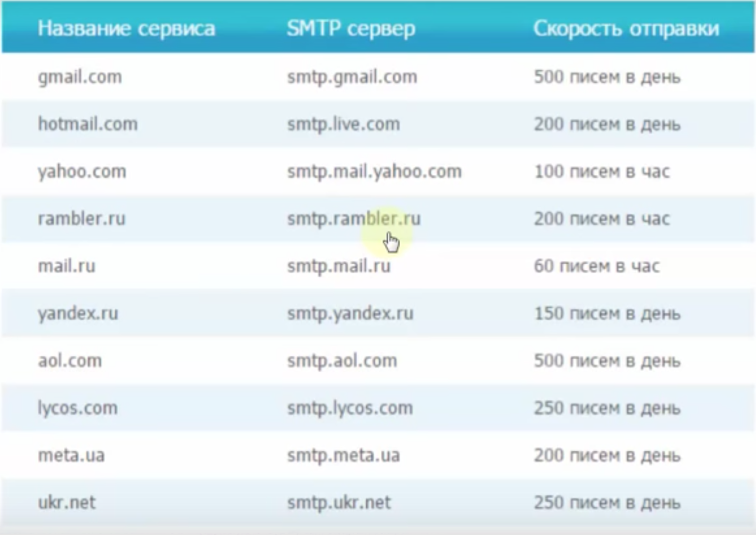The width and height of the screenshot is (756, 535).
Task: Select the 'smtp.mail.yahoo.com' server cell
Action: point(374,172)
